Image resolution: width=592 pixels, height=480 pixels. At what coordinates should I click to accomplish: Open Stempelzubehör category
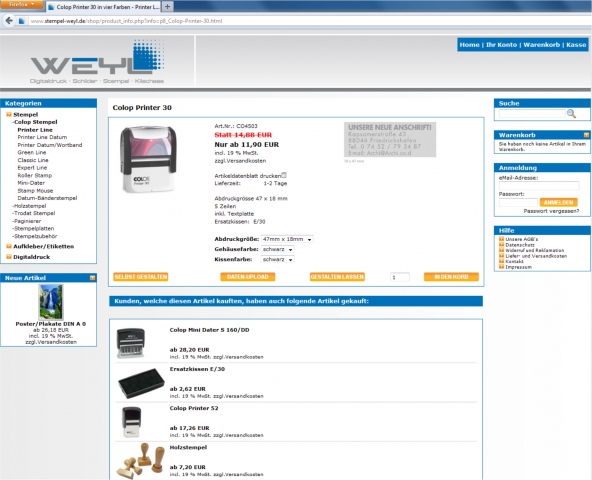point(35,236)
